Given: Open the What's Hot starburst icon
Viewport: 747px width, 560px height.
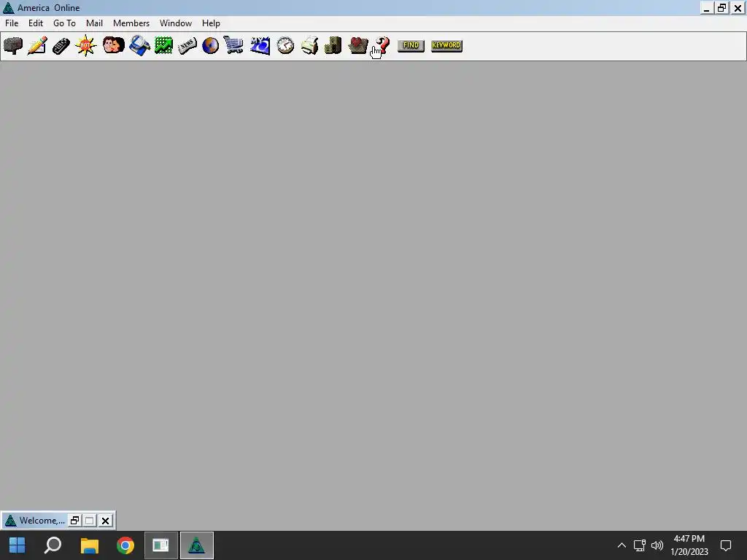Looking at the screenshot, I should tap(86, 46).
